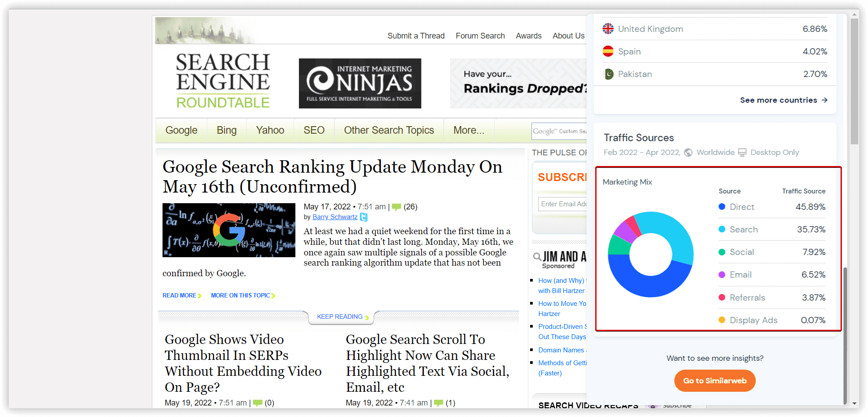
Task: Open the How to Move Yo sidebar link
Action: coord(562,309)
